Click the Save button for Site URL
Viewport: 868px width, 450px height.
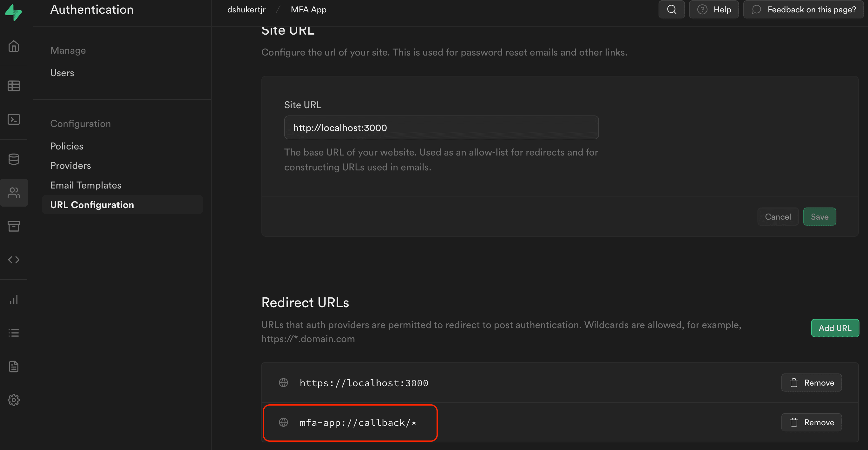[x=819, y=216]
